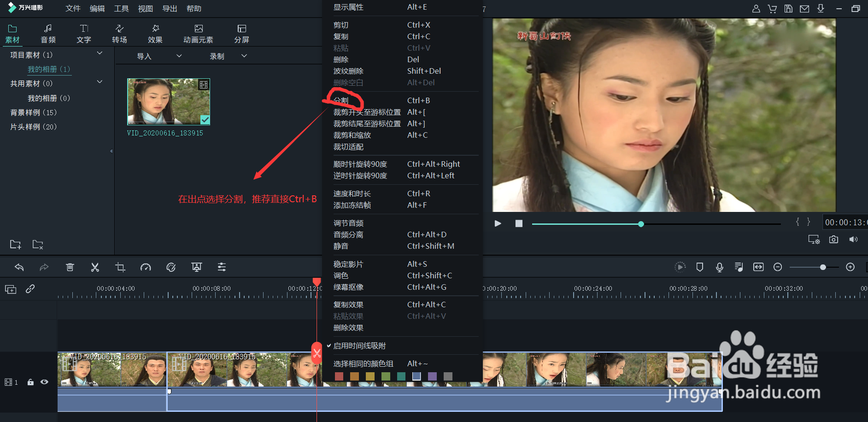Open the shopping cart icon
Viewport: 868px width, 422px height.
pos(772,9)
